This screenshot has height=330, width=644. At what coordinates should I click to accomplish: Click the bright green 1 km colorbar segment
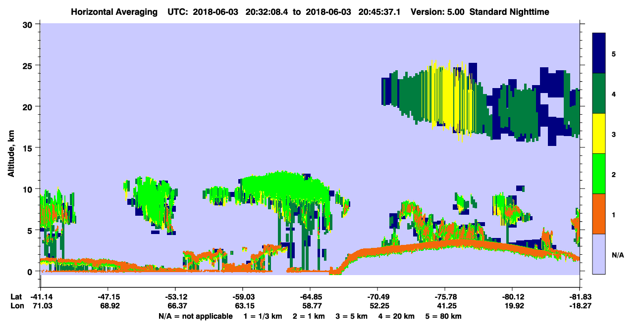(599, 174)
